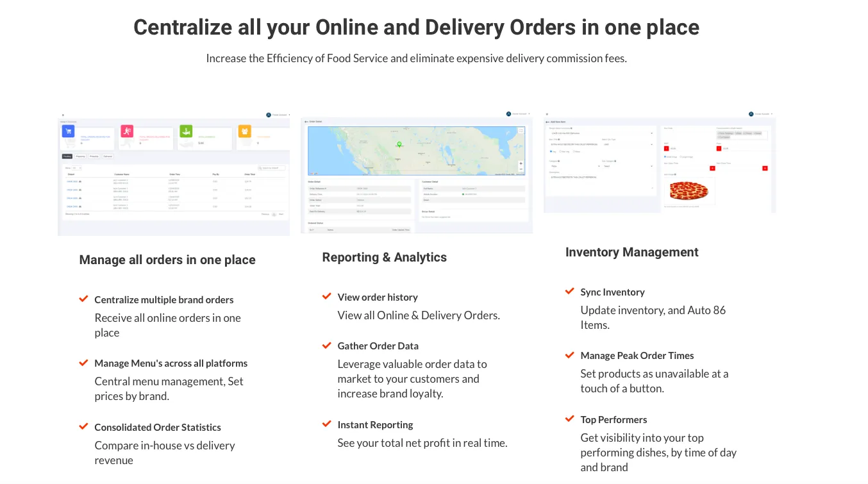Click 'See your total net profit in real time' text
The width and height of the screenshot is (868, 484).
click(422, 443)
